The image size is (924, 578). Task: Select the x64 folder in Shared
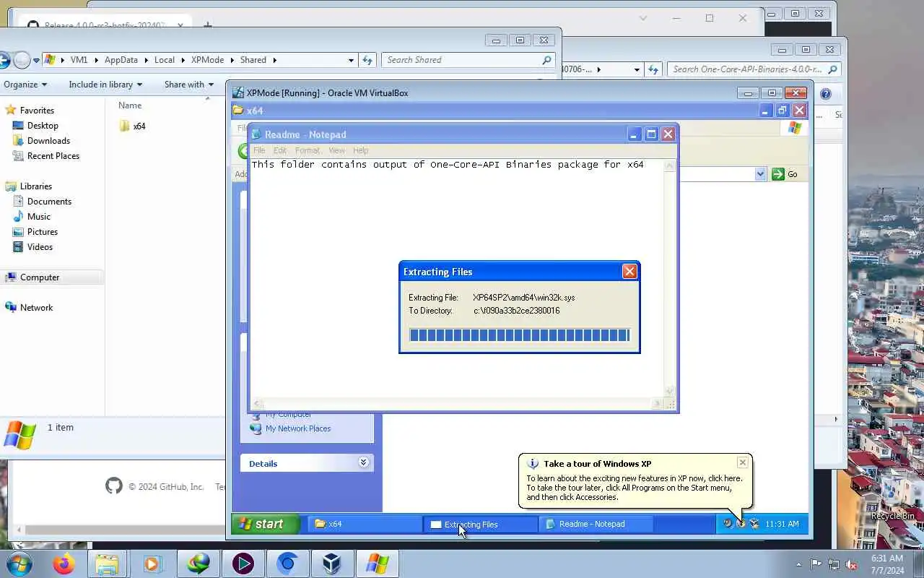(x=133, y=126)
